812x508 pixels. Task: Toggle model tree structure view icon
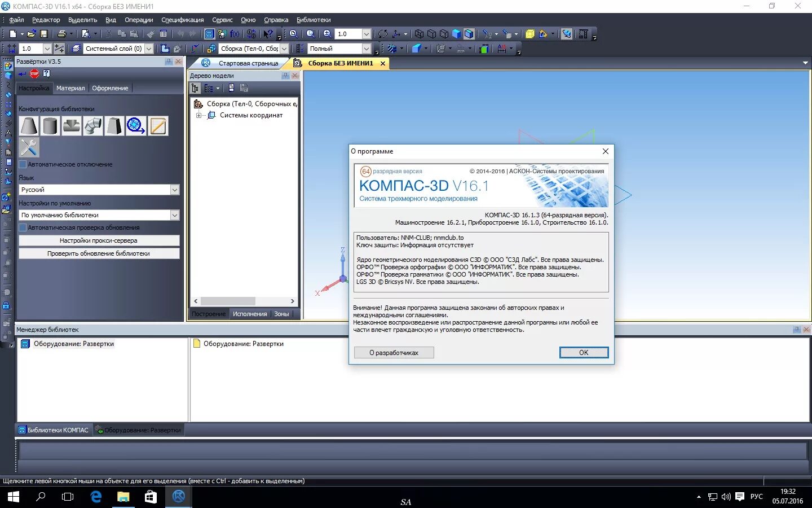tap(195, 88)
